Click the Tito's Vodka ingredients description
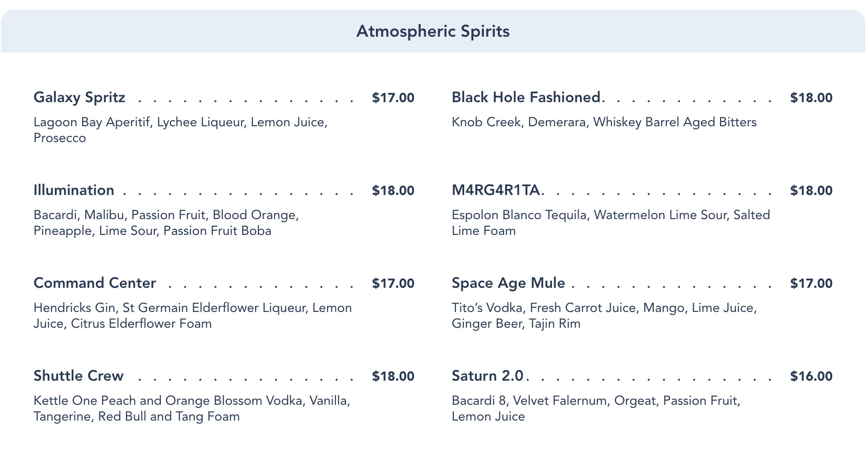The height and width of the screenshot is (454, 868). (605, 316)
